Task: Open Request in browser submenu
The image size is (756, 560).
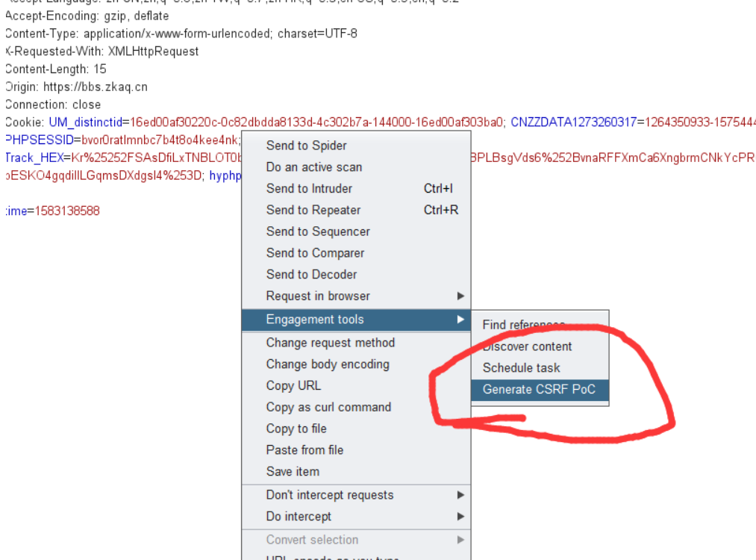Action: [x=356, y=296]
